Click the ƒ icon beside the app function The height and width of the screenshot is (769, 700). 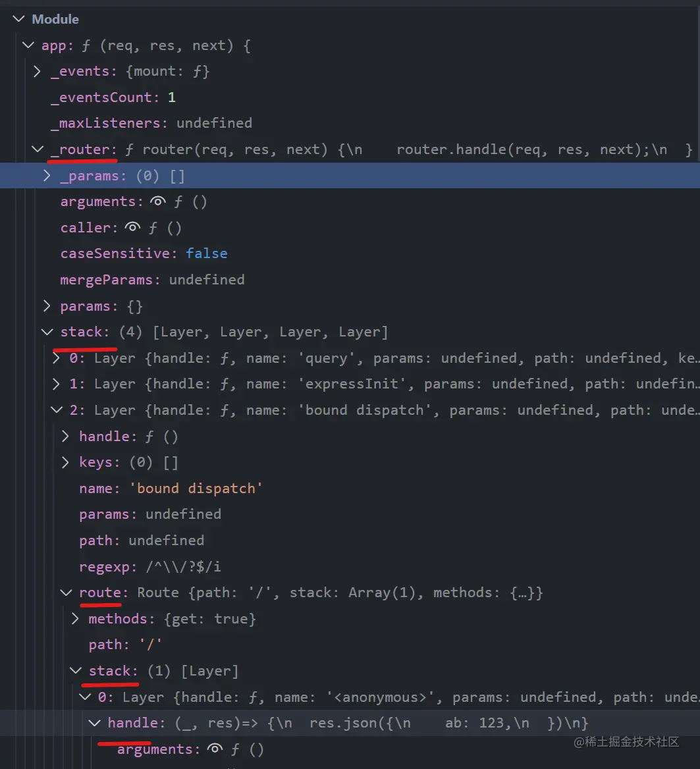86,45
